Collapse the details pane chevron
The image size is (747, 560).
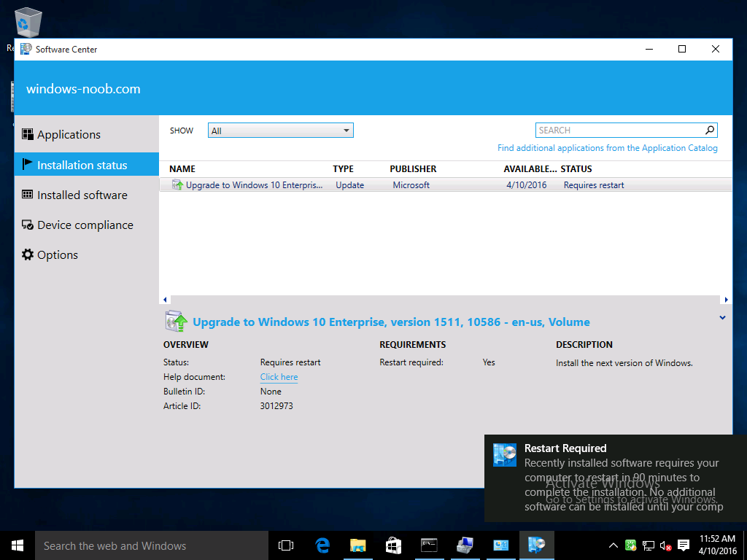pyautogui.click(x=722, y=318)
